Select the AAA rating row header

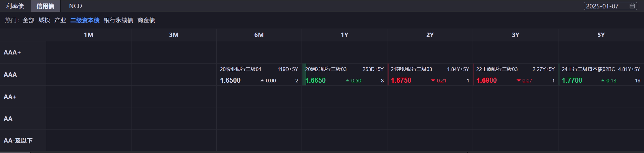(x=10, y=75)
